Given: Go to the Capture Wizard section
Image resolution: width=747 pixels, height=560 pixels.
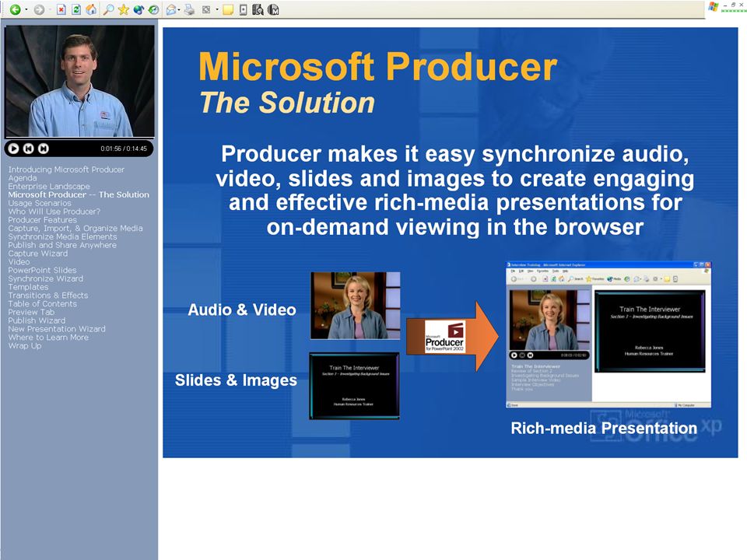Looking at the screenshot, I should point(38,254).
